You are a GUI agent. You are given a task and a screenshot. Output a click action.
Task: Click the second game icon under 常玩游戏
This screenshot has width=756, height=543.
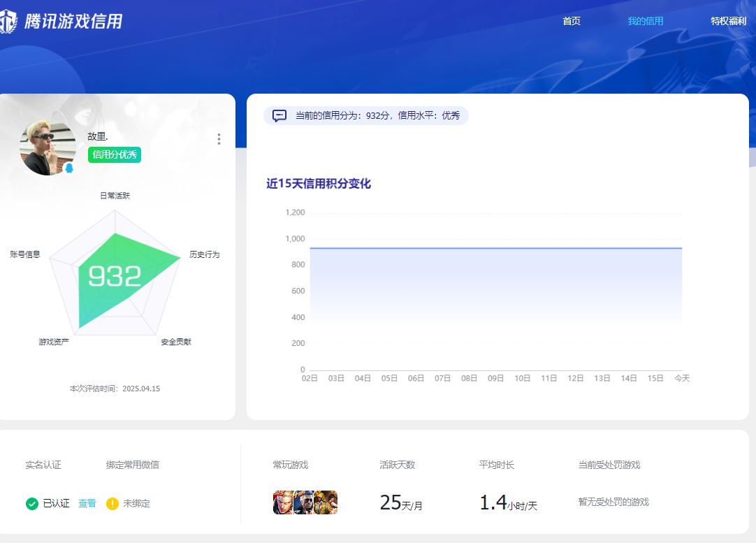coord(303,502)
